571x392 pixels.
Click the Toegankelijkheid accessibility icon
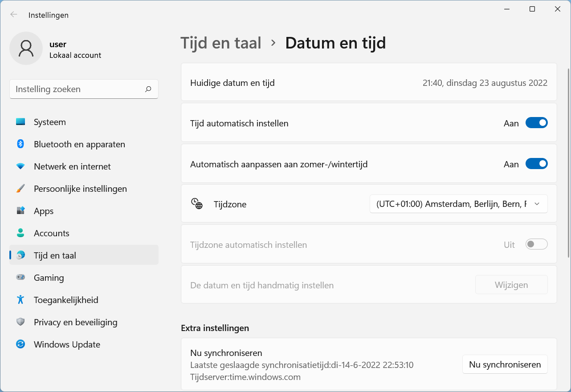tap(20, 300)
